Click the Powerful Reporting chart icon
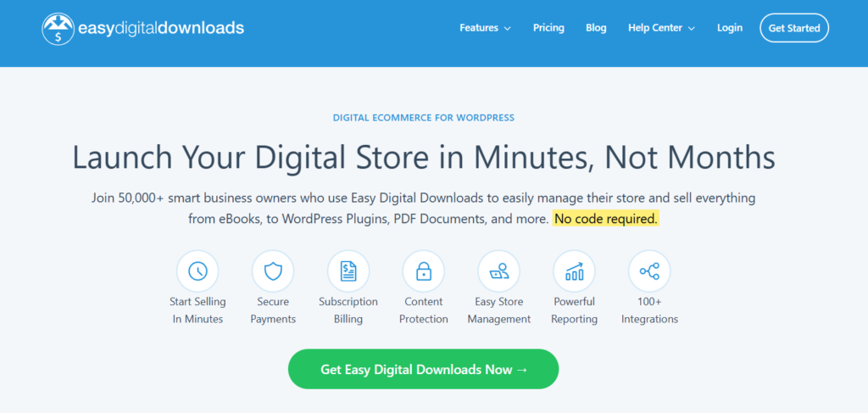The image size is (868, 413). [x=574, y=271]
